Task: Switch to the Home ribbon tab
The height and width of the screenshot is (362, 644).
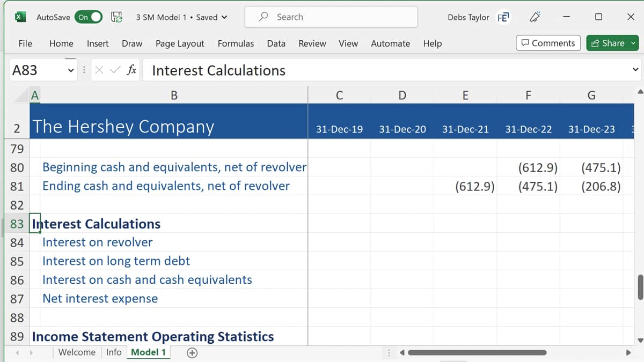Action: 61,43
